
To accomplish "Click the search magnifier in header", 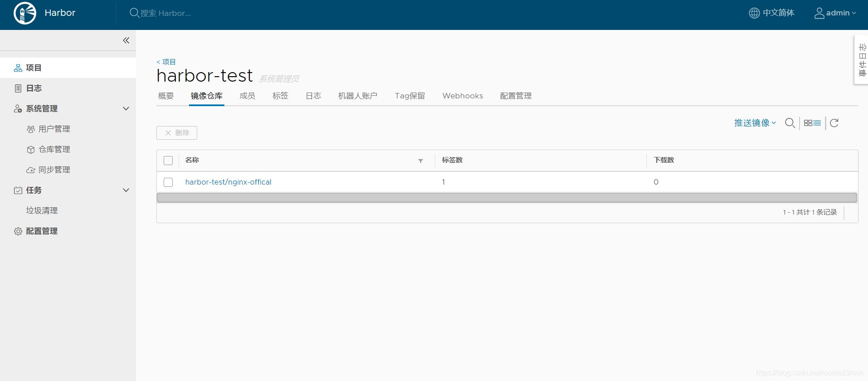I will [x=135, y=13].
